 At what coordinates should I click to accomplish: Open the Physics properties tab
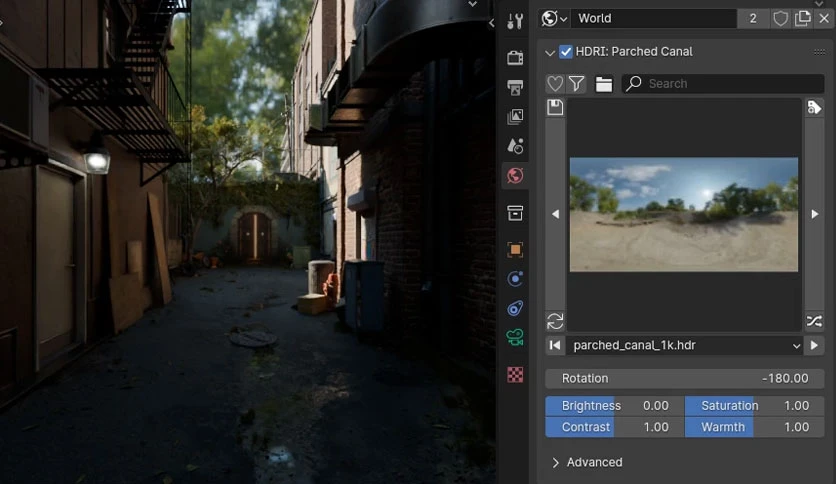515,279
